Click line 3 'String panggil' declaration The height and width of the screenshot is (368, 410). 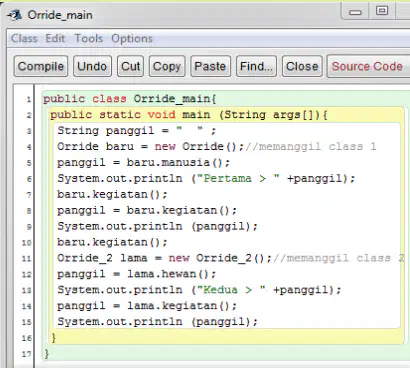137,131
